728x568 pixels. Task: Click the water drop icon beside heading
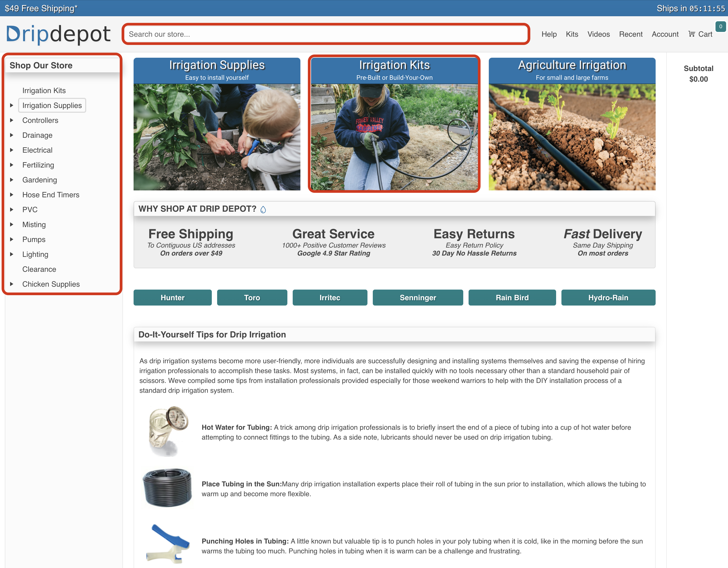[263, 210]
